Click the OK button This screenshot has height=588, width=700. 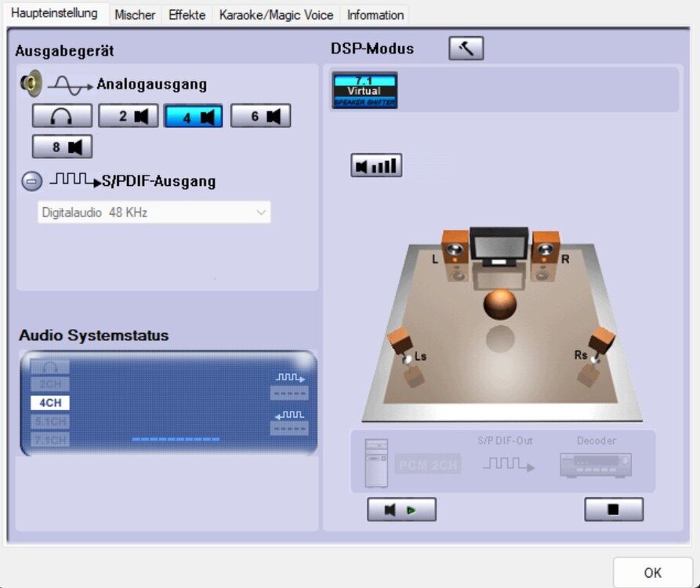(x=653, y=572)
